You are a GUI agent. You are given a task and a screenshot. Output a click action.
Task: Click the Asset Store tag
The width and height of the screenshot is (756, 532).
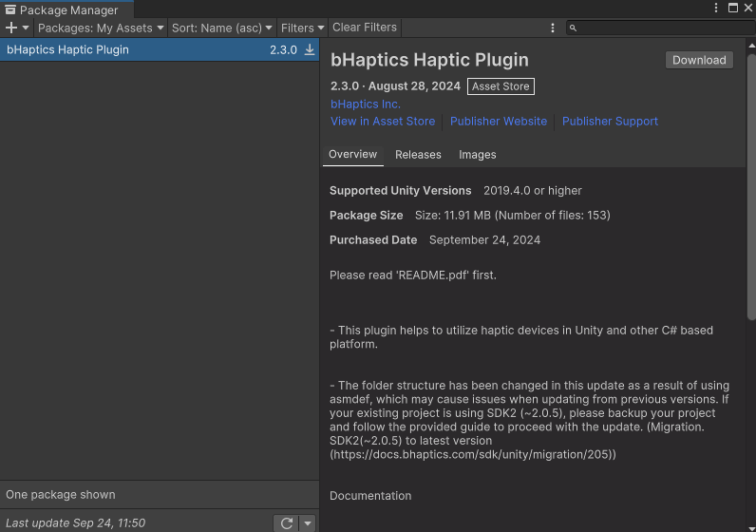pyautogui.click(x=501, y=86)
